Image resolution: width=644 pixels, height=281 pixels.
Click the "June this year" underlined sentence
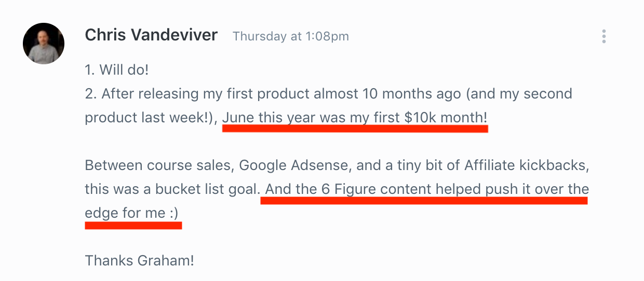click(355, 118)
